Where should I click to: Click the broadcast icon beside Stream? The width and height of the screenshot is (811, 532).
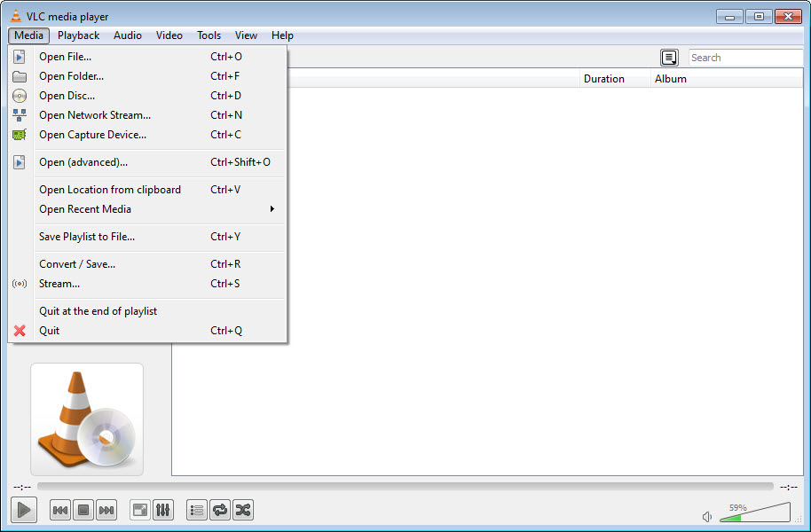pos(20,284)
